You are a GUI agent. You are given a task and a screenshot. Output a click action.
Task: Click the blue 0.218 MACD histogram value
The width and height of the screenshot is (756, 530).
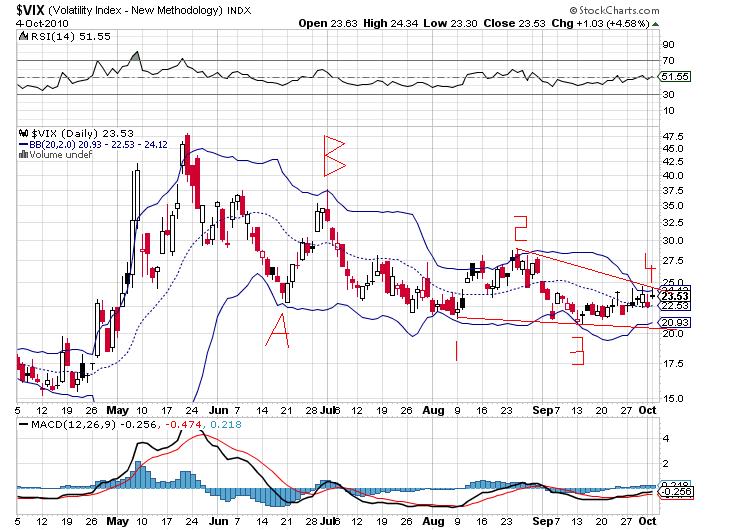coord(224,425)
